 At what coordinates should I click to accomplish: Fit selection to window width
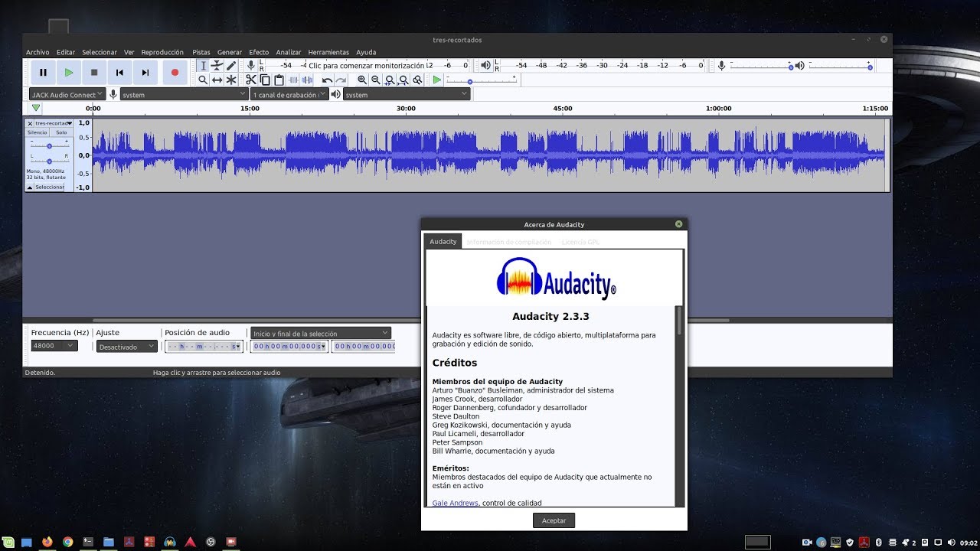coord(390,80)
